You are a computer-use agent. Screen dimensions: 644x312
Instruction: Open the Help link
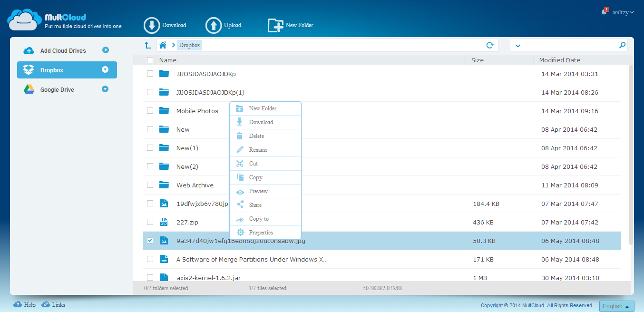(x=29, y=305)
